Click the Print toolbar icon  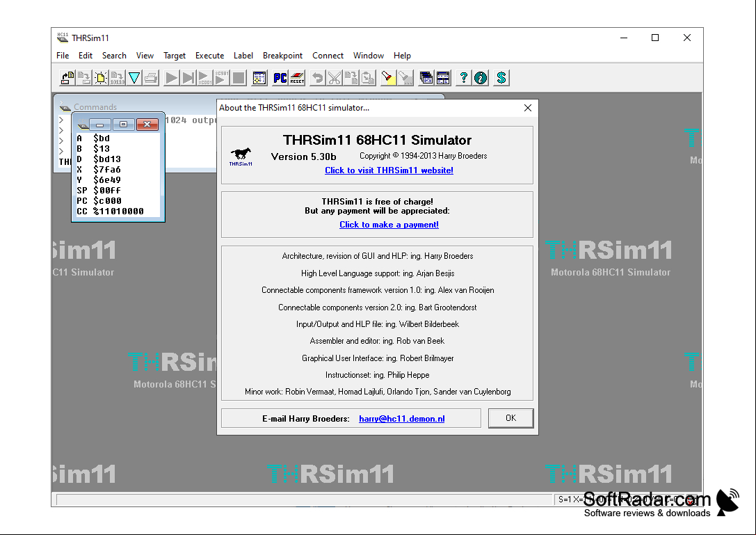(x=151, y=78)
